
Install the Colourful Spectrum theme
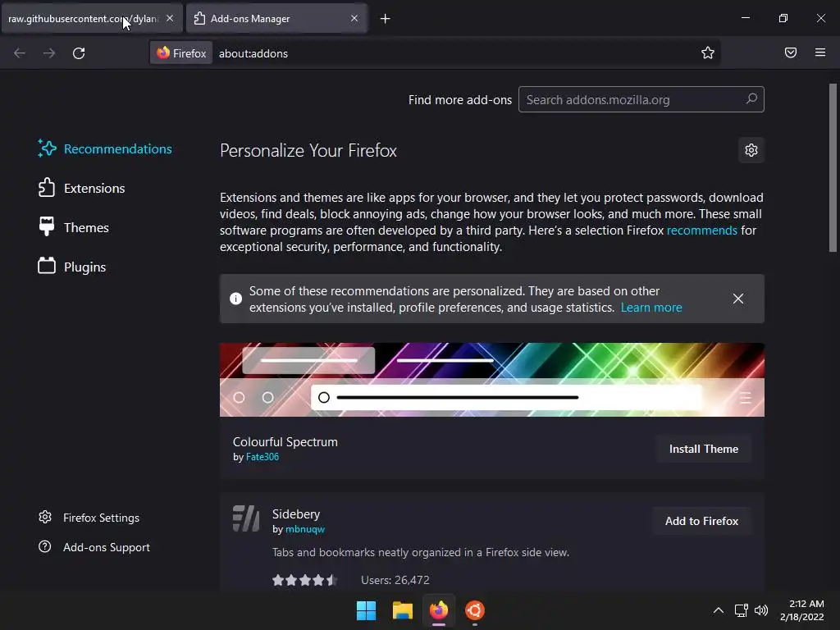pos(703,449)
